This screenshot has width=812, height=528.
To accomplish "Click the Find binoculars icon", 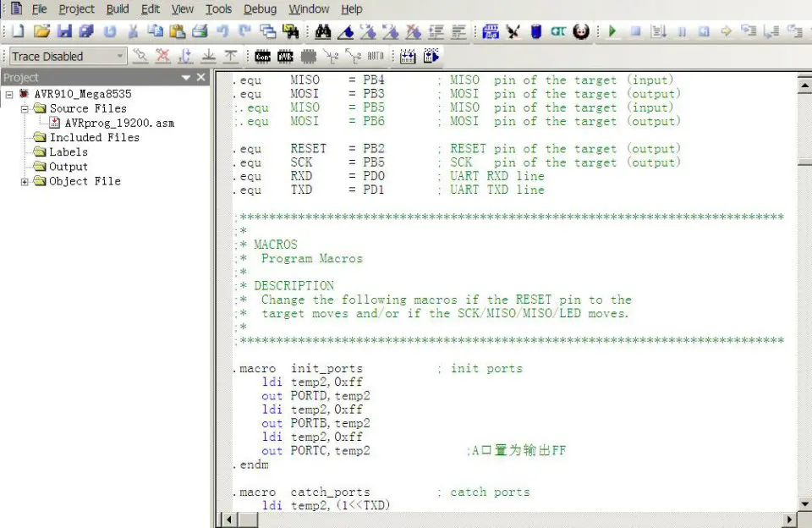I will coord(322,31).
